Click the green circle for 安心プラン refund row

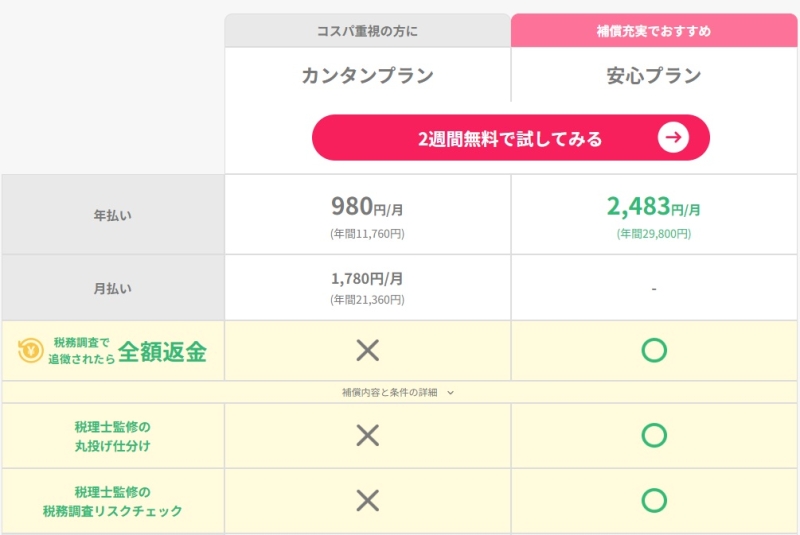(x=654, y=350)
